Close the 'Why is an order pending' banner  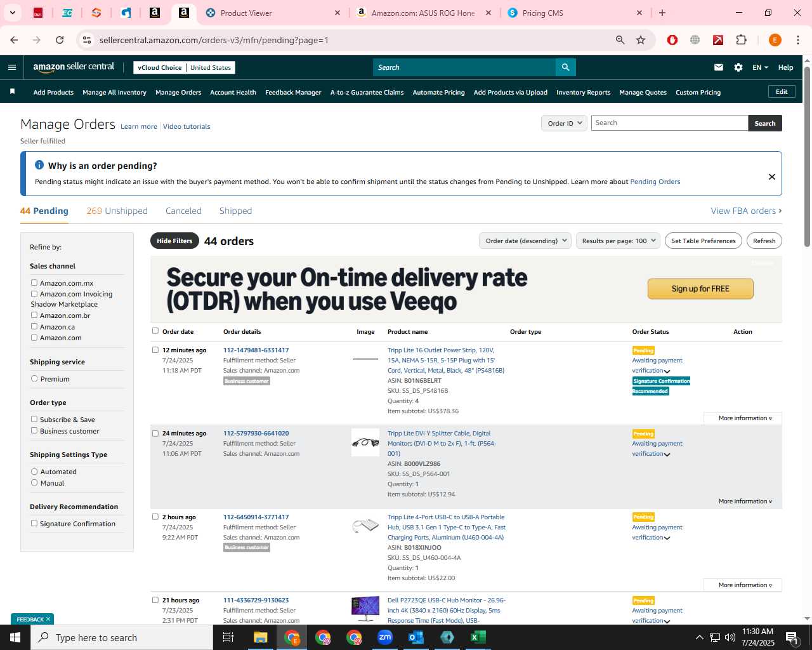(772, 176)
